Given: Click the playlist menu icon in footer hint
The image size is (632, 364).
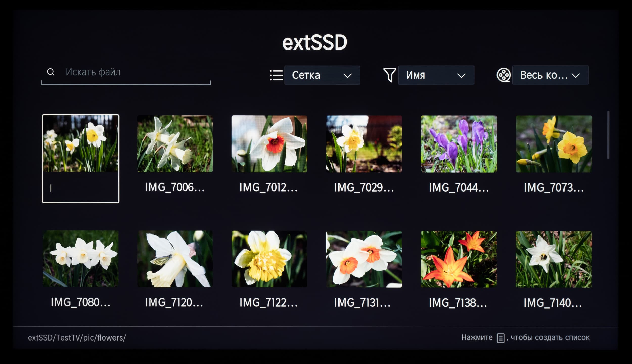Looking at the screenshot, I should [500, 338].
